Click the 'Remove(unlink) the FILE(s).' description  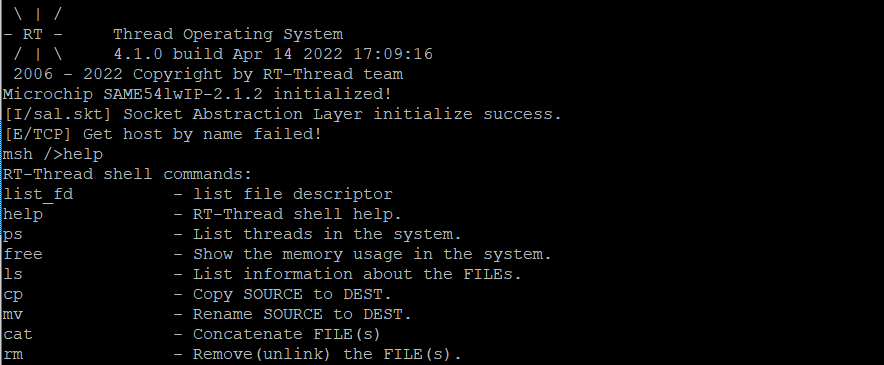coord(327,355)
